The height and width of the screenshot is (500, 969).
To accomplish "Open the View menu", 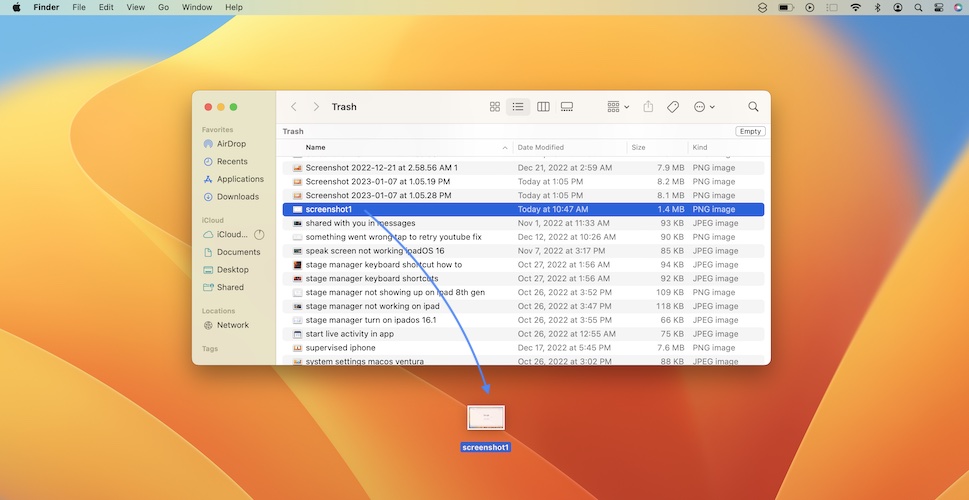I will click(x=135, y=7).
